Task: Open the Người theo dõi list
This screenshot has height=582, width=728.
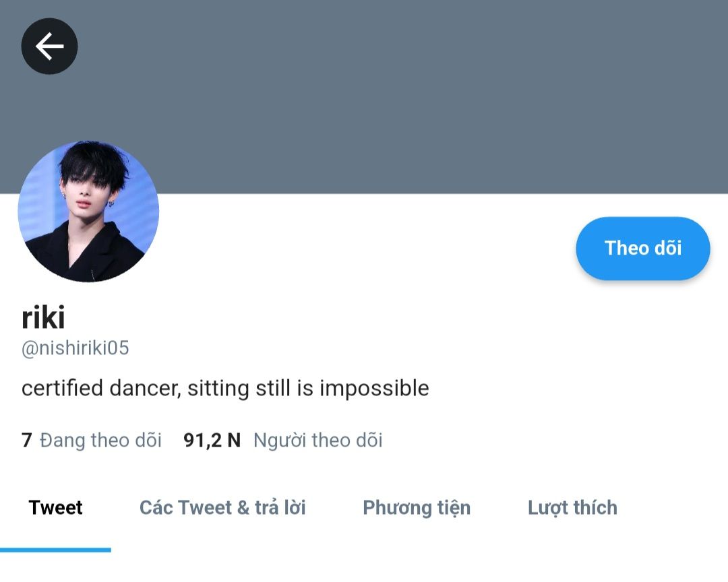Action: click(x=317, y=440)
